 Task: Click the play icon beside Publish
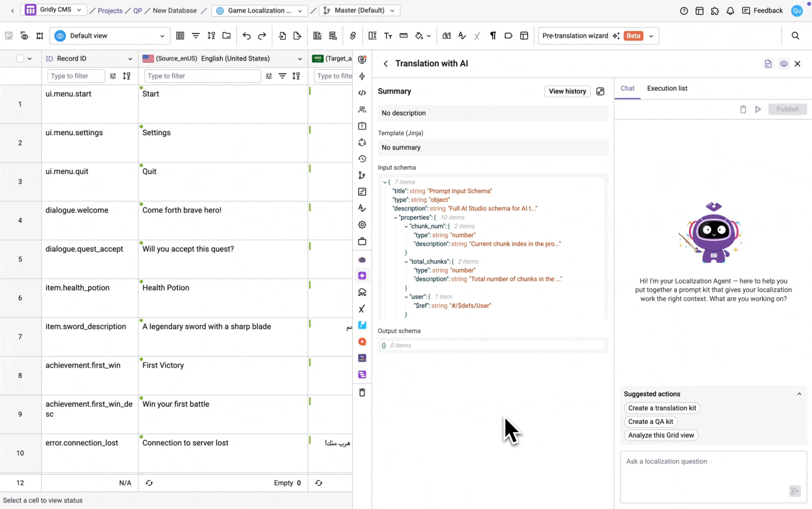758,109
